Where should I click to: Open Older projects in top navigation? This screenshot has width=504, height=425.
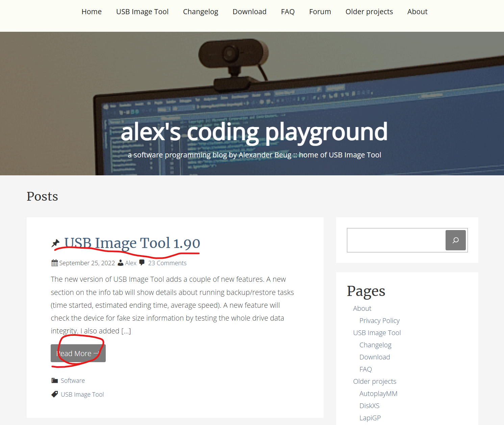pyautogui.click(x=369, y=11)
